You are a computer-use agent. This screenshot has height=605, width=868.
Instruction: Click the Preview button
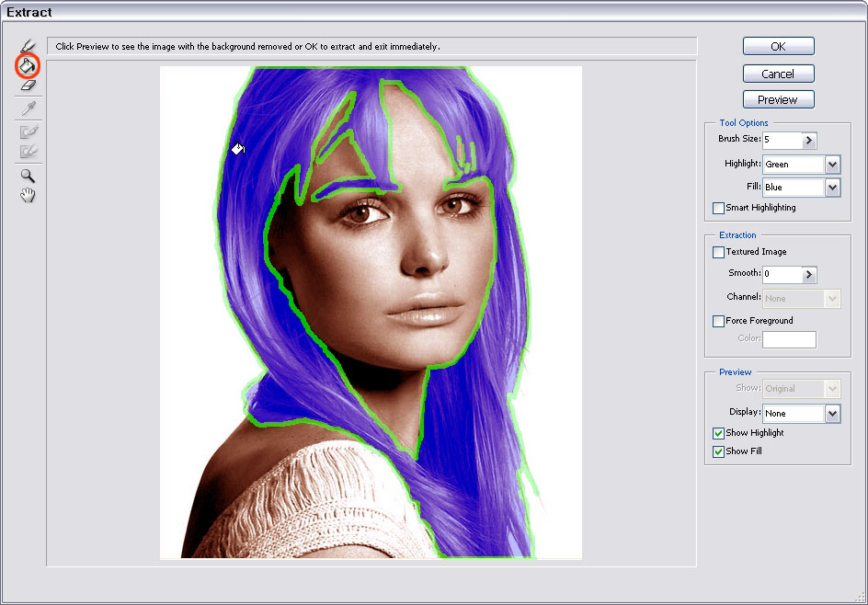(x=778, y=99)
